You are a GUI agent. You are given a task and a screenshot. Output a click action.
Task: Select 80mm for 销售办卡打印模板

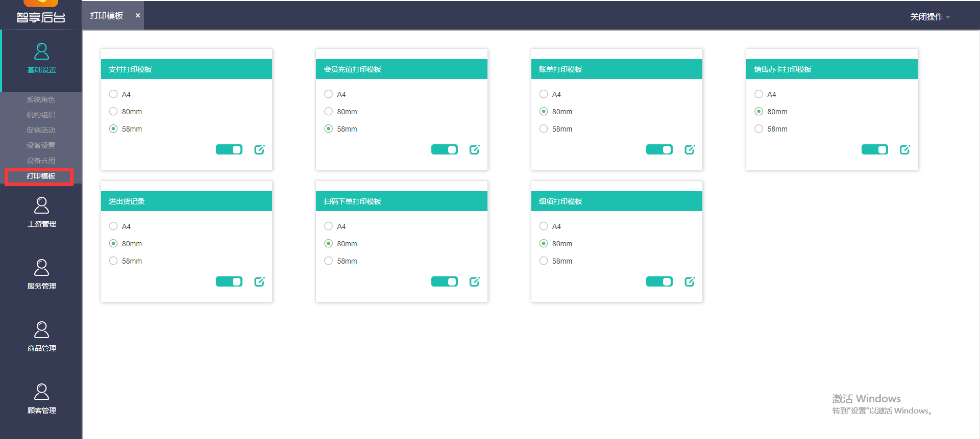tap(759, 112)
